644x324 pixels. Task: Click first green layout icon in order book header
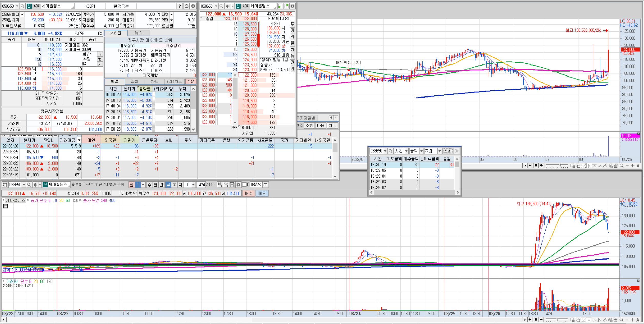(280, 6)
